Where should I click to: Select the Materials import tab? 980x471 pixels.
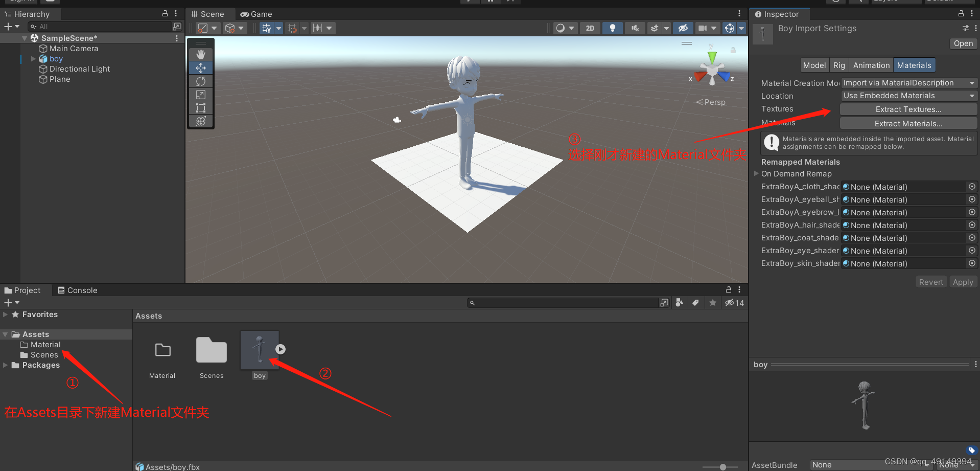pos(914,65)
